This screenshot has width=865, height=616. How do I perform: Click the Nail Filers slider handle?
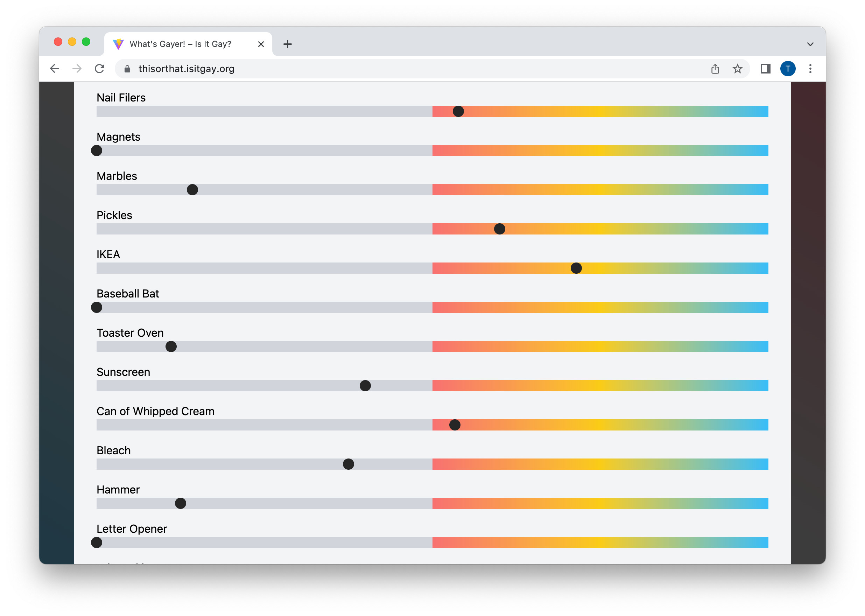(x=458, y=112)
